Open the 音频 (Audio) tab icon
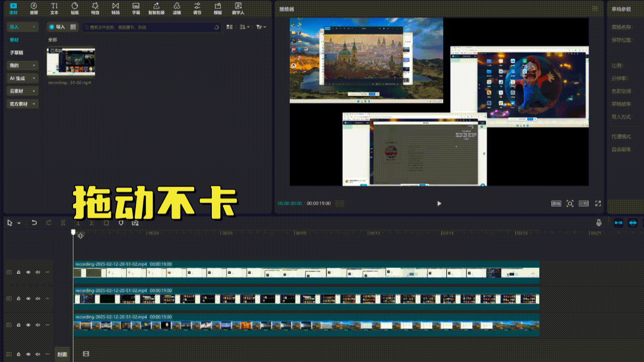Viewport: 644px width, 362px height. click(34, 8)
